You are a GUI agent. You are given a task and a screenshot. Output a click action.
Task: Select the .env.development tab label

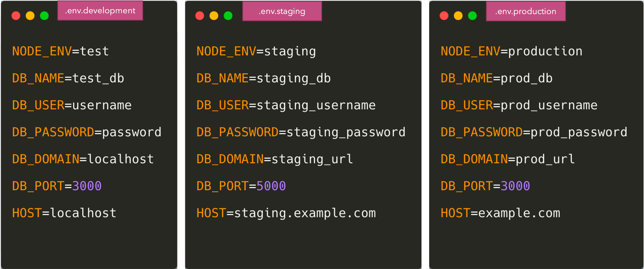click(100, 10)
